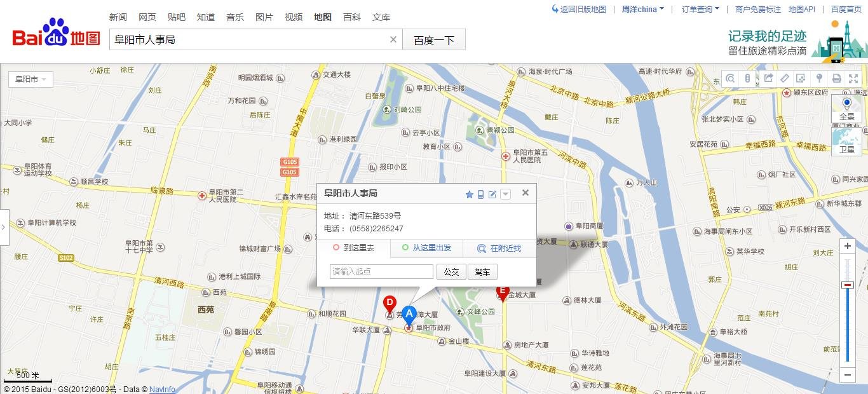The image size is (868, 394).
Task: Switch to 全景 panorama view
Action: tap(847, 116)
